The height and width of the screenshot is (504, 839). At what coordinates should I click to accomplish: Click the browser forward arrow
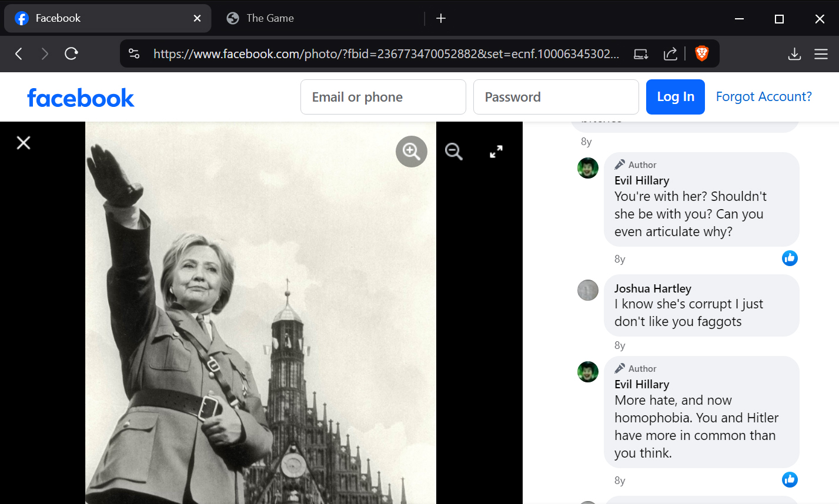pos(45,54)
